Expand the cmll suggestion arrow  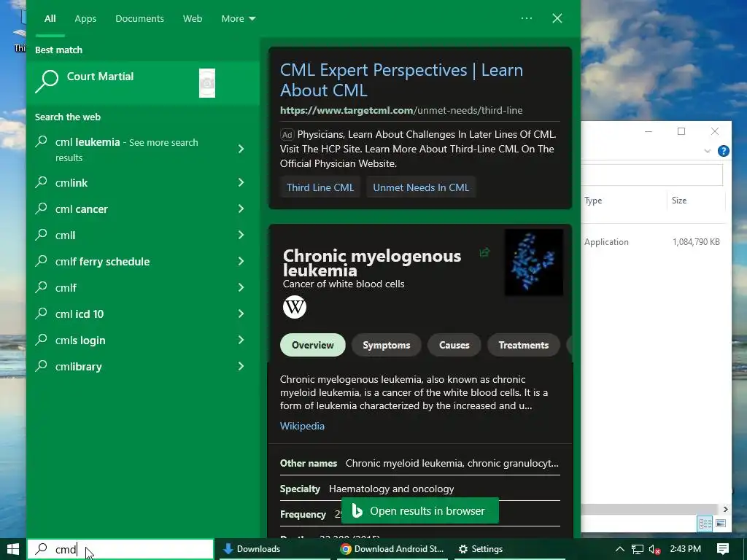[x=241, y=235]
